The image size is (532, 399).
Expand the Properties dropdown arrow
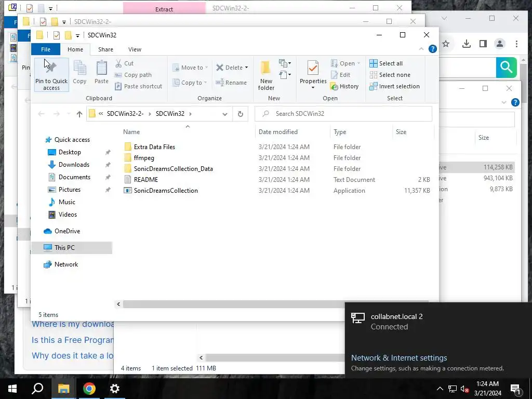313,88
